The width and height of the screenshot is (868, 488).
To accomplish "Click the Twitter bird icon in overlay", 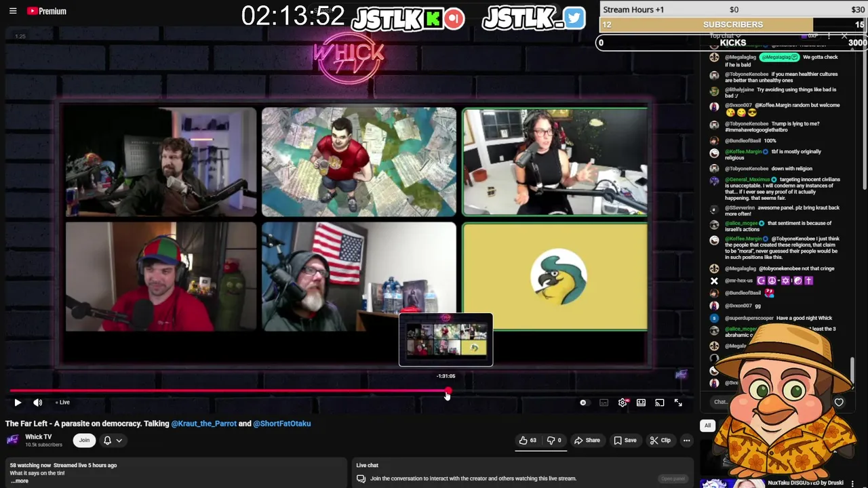I will [574, 18].
